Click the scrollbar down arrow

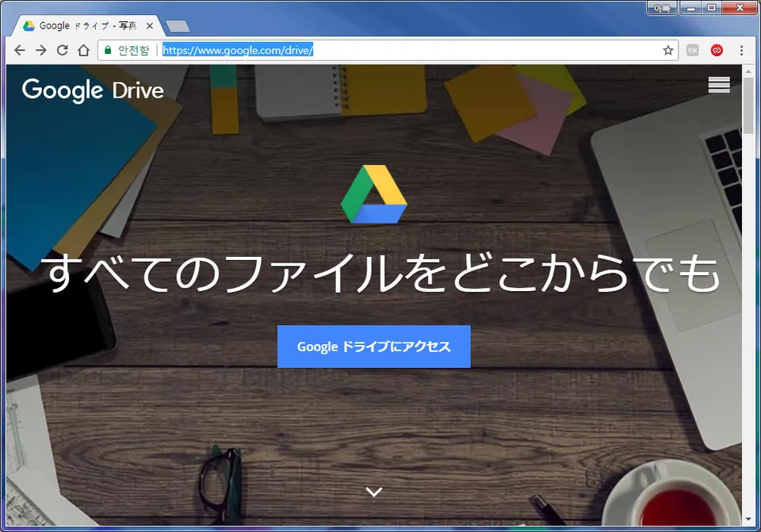click(x=748, y=519)
